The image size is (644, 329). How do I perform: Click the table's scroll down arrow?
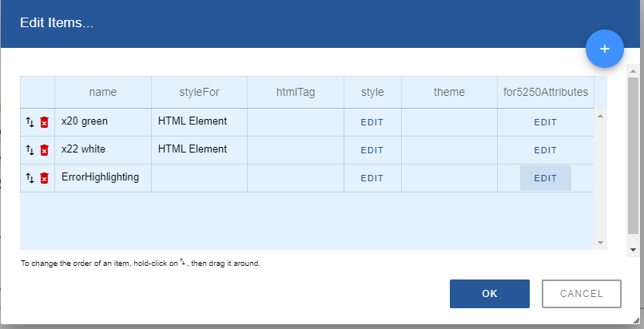tap(601, 242)
